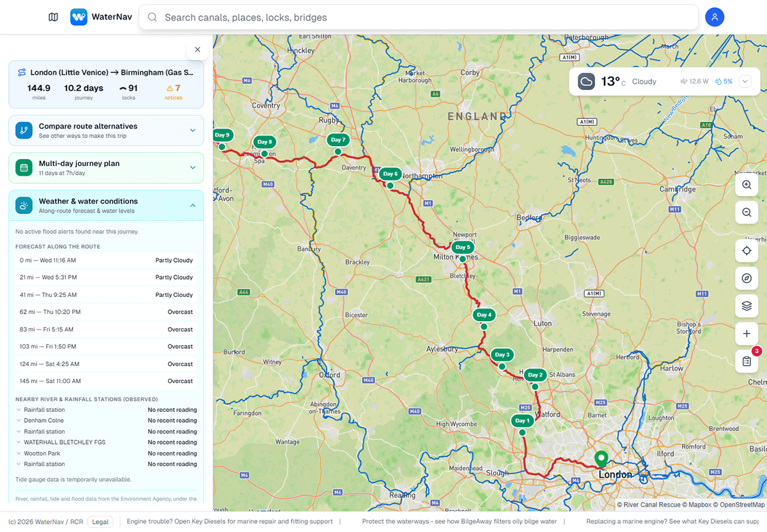This screenshot has width=767, height=532.
Task: Zoom in on the map
Action: click(747, 185)
